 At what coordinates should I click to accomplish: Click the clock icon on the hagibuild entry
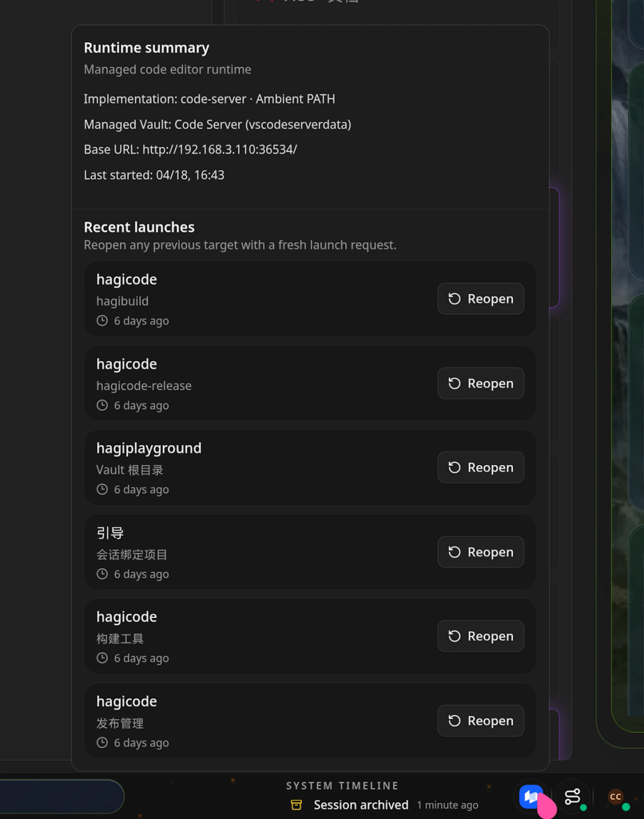click(102, 321)
